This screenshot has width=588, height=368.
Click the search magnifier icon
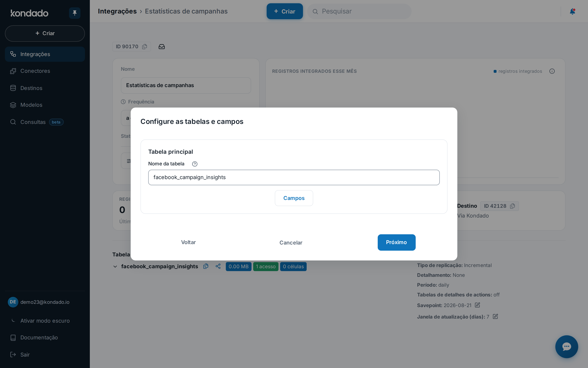315,11
